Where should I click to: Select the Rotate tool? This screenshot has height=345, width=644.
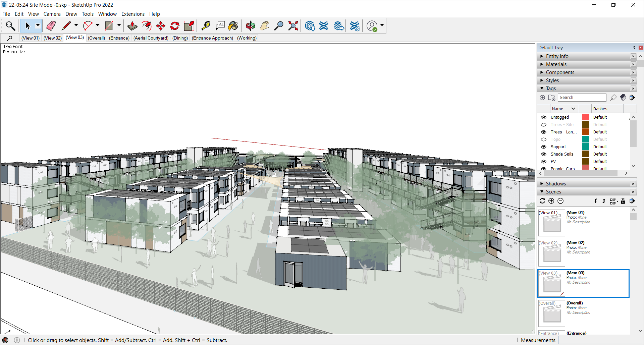[x=175, y=26]
